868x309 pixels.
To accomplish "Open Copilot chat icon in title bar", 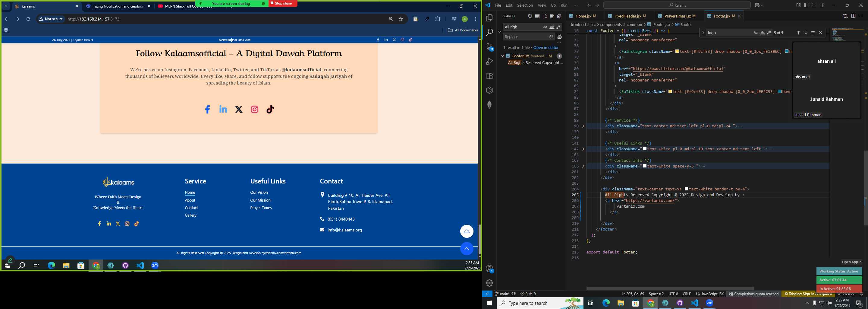I will click(758, 5).
